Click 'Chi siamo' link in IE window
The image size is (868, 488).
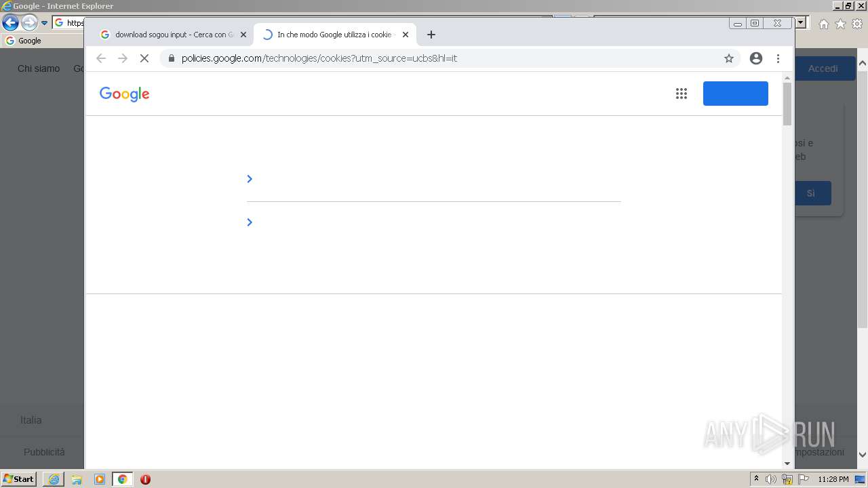[x=39, y=68]
